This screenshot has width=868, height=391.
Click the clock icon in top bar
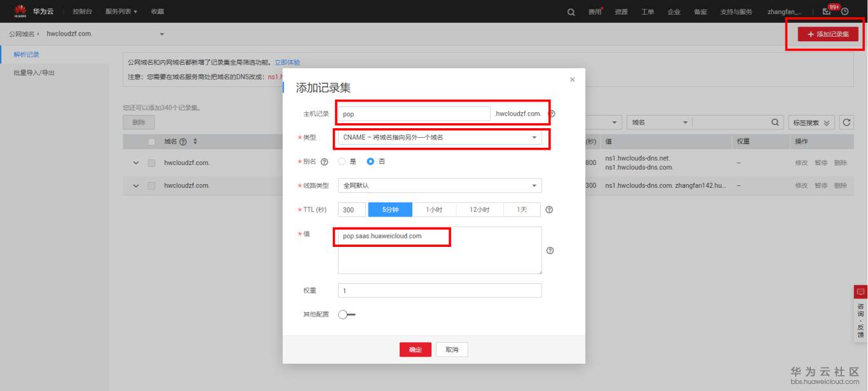(x=845, y=11)
